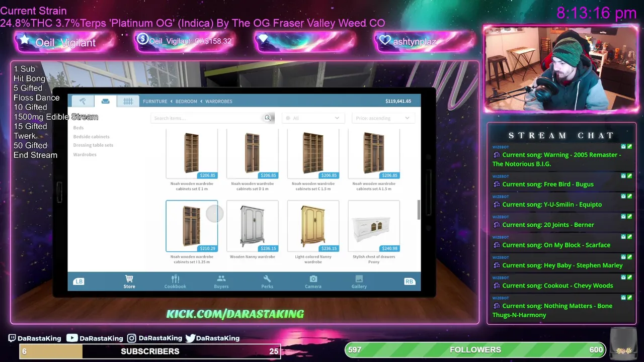Click the WARDROBES breadcrumb
This screenshot has height=362, width=644.
pos(219,102)
